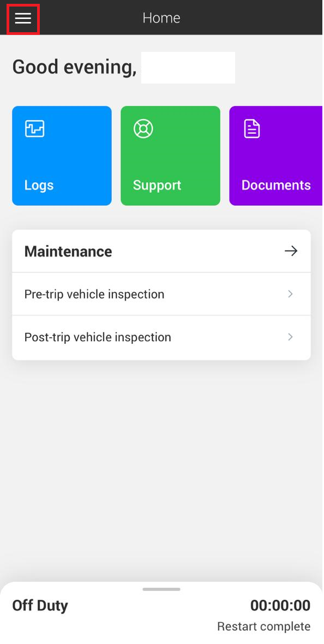Click the Logs tile label text
324x644 pixels.
pyautogui.click(x=39, y=186)
